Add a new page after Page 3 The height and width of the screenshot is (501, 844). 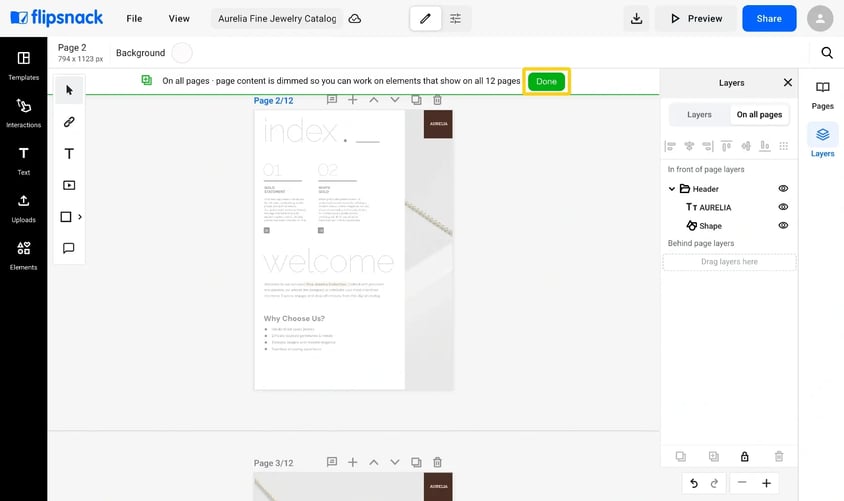click(353, 462)
